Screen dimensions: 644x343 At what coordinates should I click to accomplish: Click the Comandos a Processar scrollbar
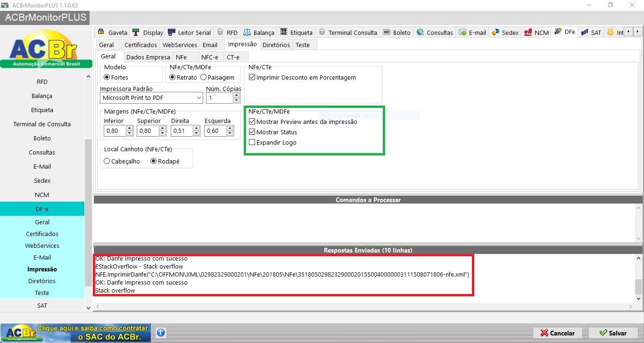click(x=639, y=223)
